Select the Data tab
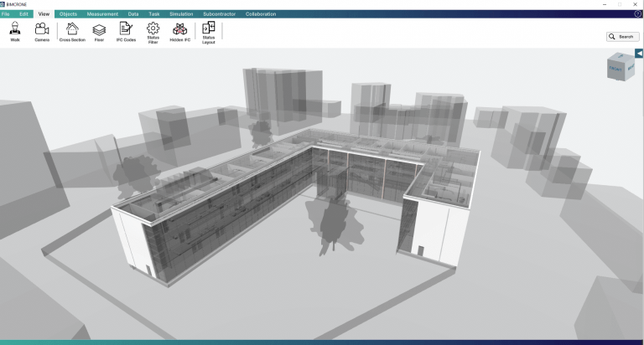644x345 pixels. pos(133,14)
